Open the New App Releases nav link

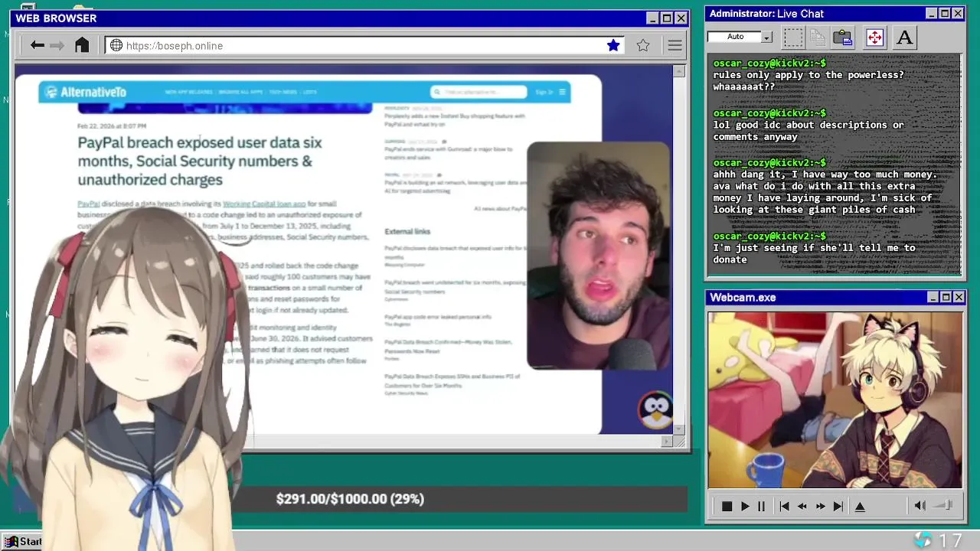188,92
